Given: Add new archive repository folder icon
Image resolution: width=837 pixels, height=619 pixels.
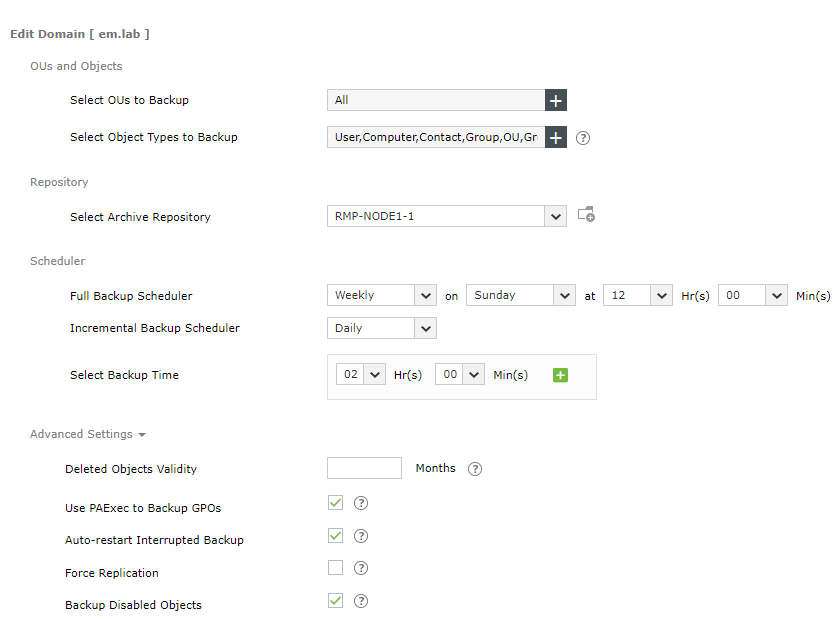Looking at the screenshot, I should (587, 215).
